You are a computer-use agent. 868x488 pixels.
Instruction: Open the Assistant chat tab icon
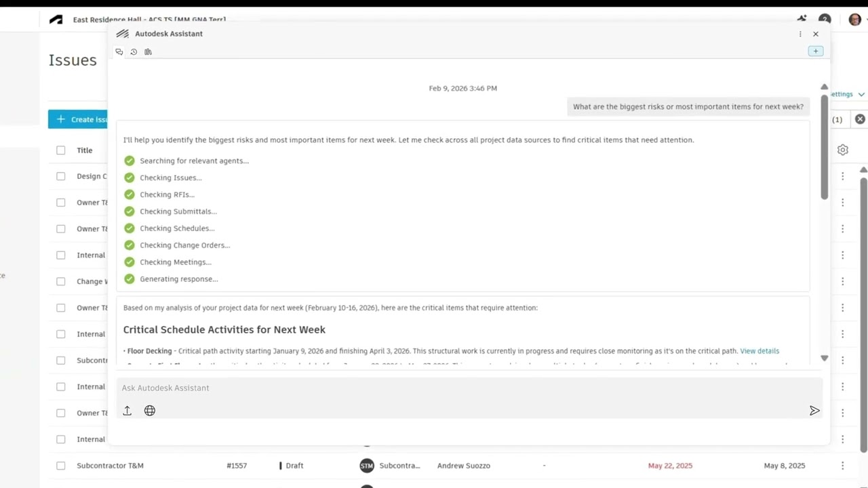pos(119,52)
